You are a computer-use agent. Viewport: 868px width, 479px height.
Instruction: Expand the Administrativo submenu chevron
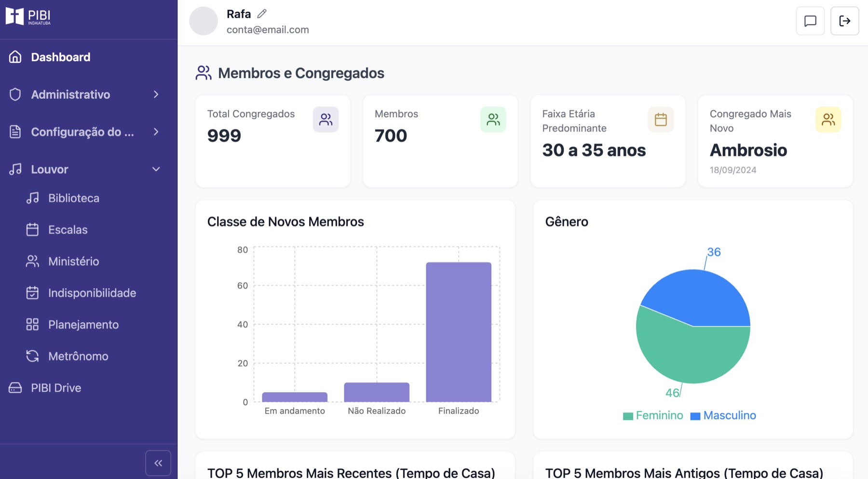coord(156,95)
